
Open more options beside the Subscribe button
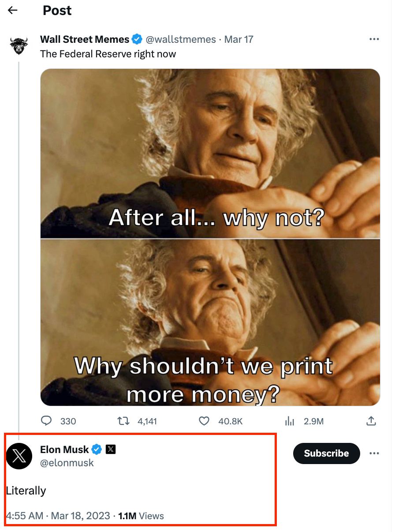pyautogui.click(x=374, y=453)
